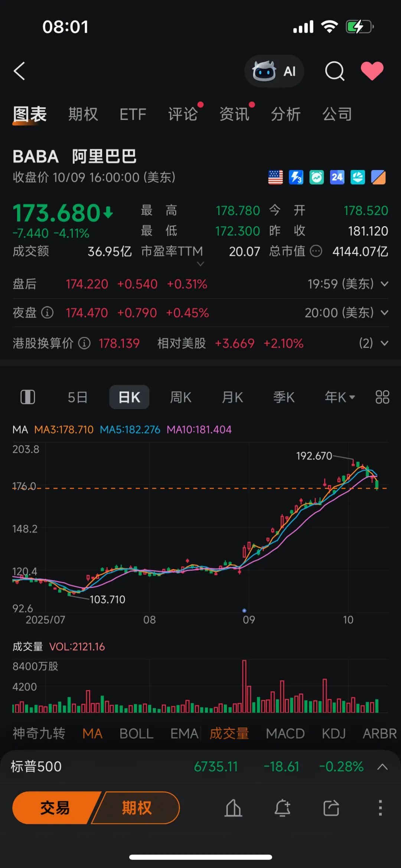Open info icon next to 夜盘
The width and height of the screenshot is (401, 868).
[47, 313]
